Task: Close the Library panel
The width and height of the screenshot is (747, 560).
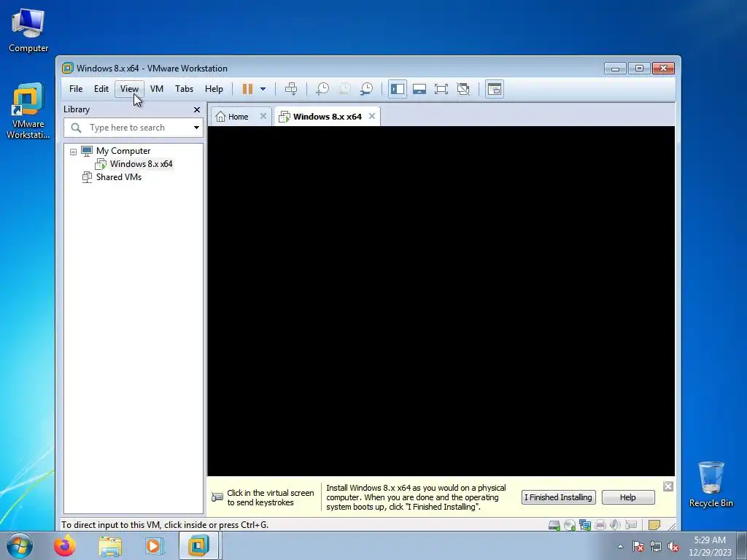Action: point(197,109)
